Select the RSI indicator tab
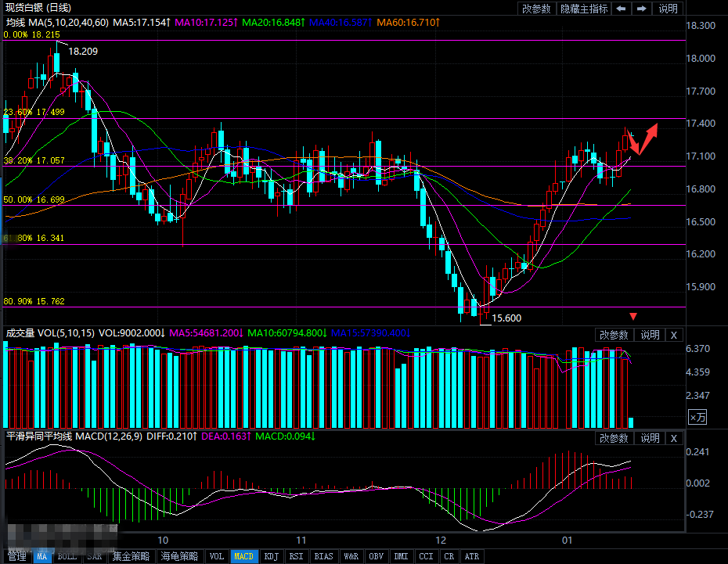The width and height of the screenshot is (728, 564). click(297, 557)
